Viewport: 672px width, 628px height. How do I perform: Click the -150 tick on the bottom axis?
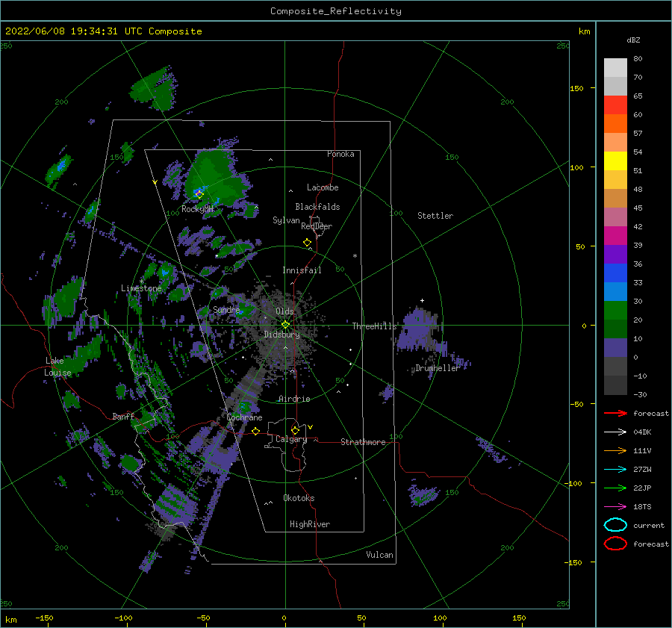(x=44, y=618)
